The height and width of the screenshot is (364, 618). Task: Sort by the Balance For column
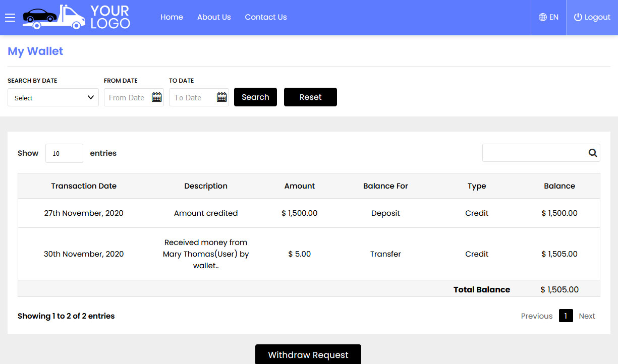click(x=385, y=186)
